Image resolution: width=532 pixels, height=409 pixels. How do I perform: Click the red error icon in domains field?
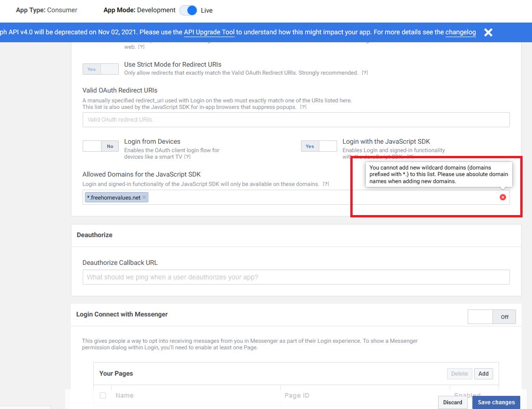502,197
